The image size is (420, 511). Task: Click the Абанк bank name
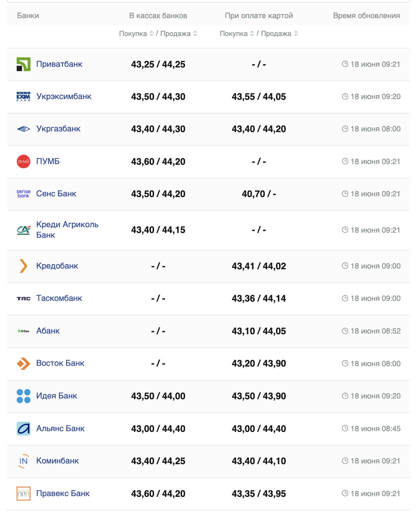(48, 331)
